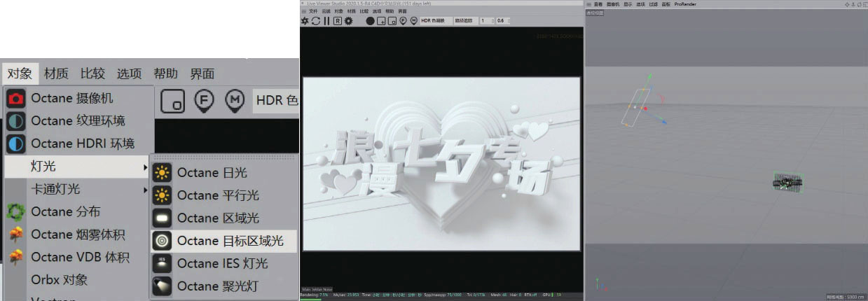
Task: Click the viewport move-camera icon
Action: point(847,4)
